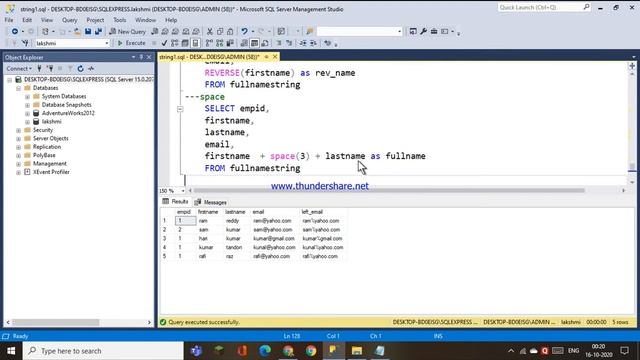Screen dimensions: 640x360
Task: Expand the Security folder node
Action: click(x=18, y=130)
